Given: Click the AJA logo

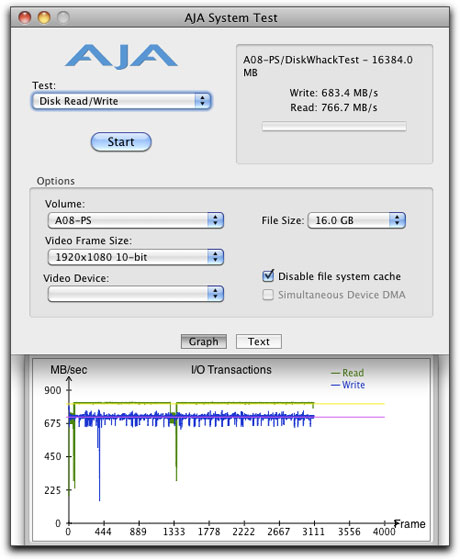Looking at the screenshot, I should 121,56.
